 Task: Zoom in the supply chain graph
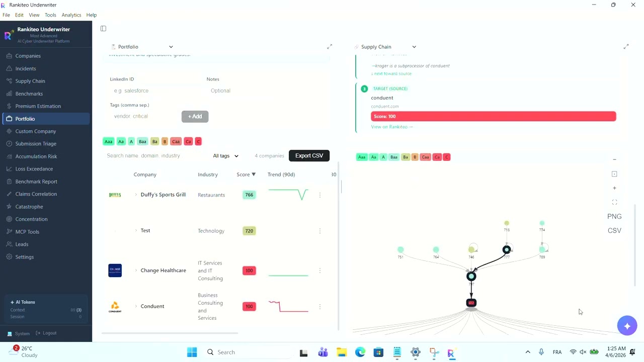[x=614, y=188]
